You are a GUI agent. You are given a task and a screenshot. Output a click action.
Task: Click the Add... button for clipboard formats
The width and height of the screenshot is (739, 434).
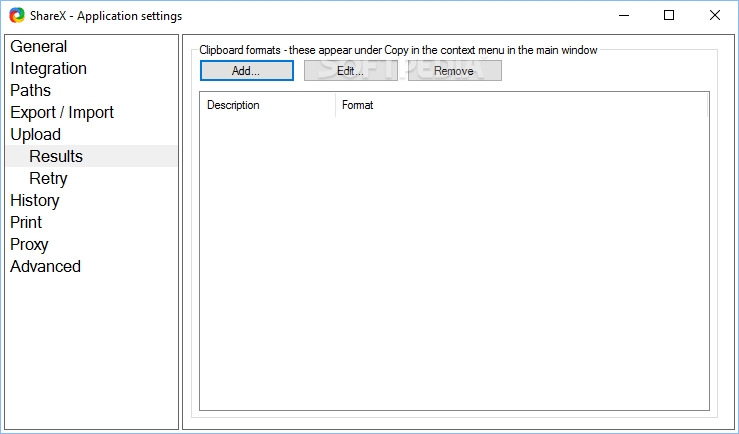[246, 71]
